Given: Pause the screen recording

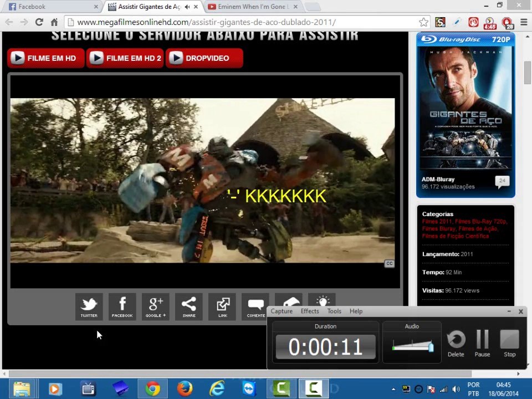Looking at the screenshot, I should click(482, 344).
